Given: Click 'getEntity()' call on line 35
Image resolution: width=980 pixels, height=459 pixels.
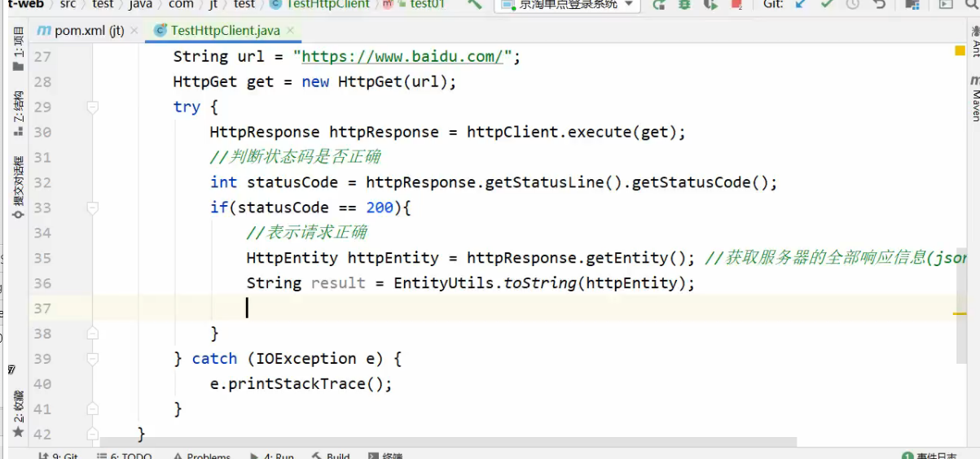Looking at the screenshot, I should [x=639, y=258].
